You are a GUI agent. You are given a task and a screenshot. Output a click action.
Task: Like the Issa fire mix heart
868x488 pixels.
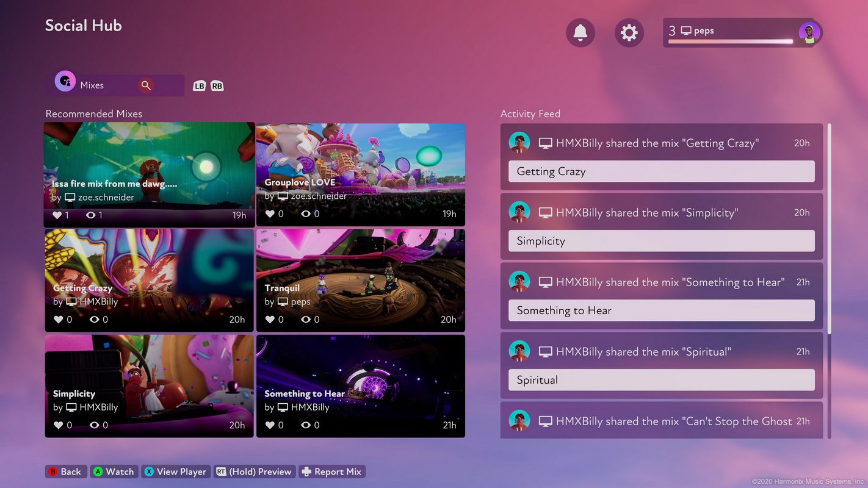[x=57, y=215]
